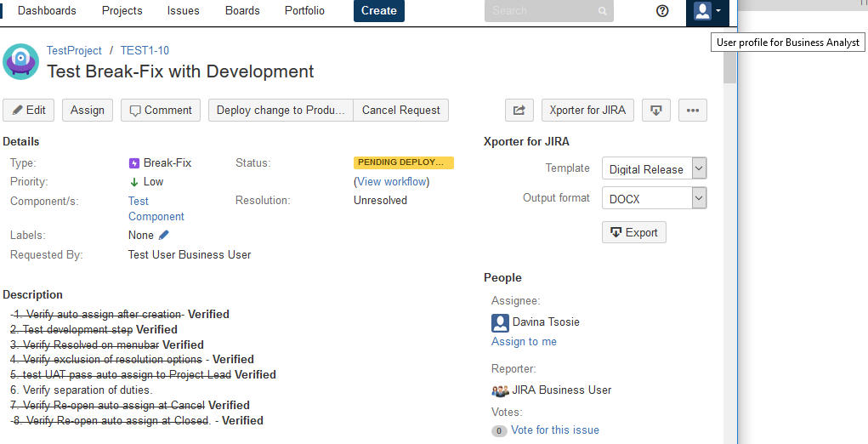
Task: Open the Dashboards menu
Action: click(47, 10)
